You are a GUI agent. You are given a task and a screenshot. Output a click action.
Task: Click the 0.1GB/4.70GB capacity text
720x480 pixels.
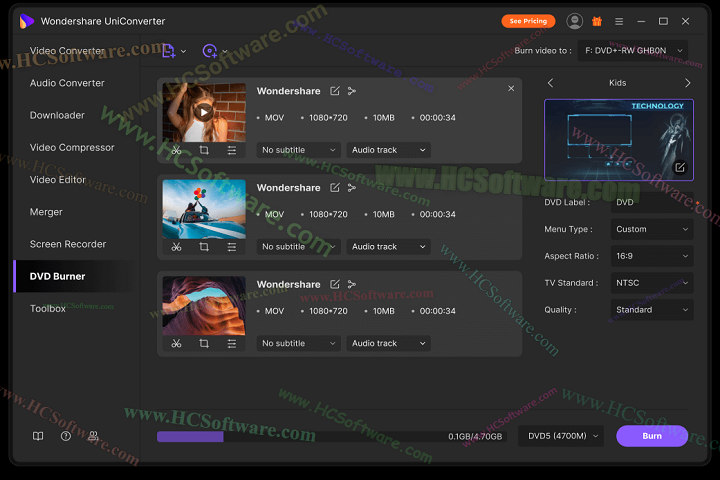(475, 436)
